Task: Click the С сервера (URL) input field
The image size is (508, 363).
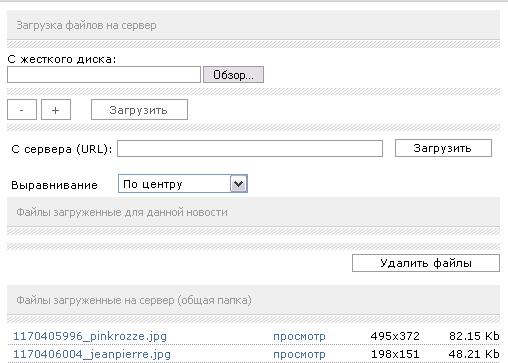Action: (250, 148)
